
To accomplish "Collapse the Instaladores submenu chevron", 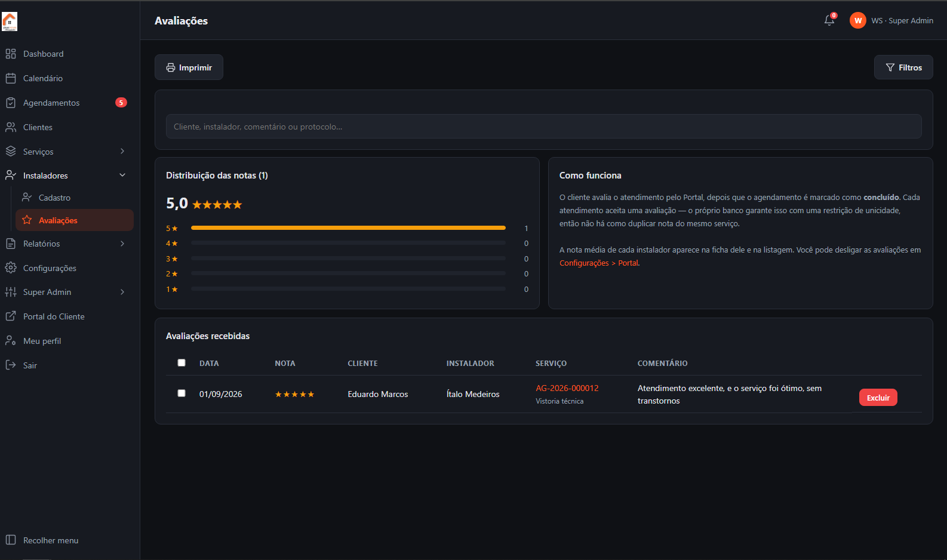I will pos(122,176).
